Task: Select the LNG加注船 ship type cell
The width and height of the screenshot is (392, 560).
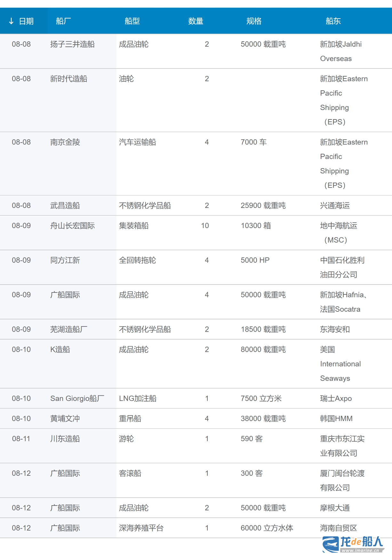Action: (x=138, y=399)
